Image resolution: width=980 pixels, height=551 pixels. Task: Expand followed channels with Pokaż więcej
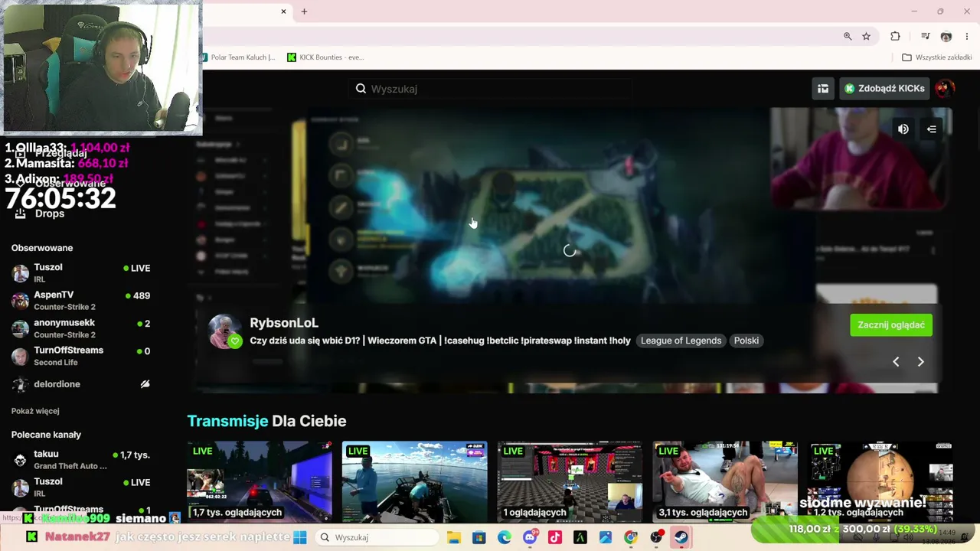[x=35, y=411]
